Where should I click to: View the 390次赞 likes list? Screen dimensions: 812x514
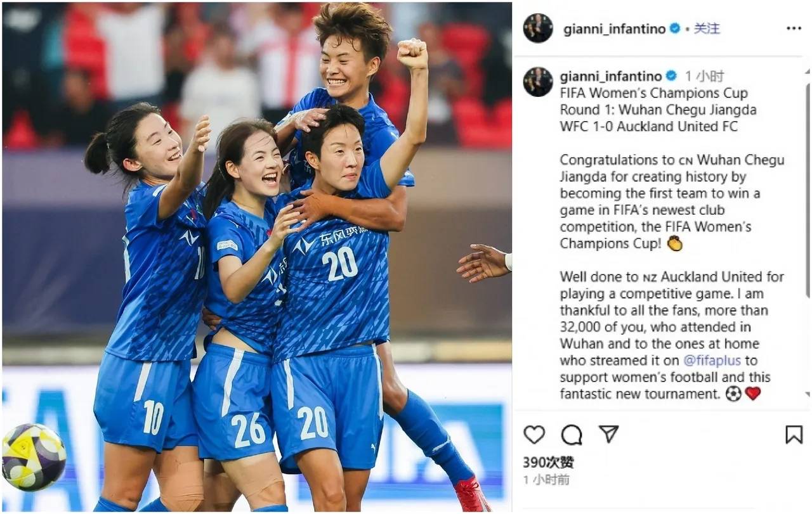pyautogui.click(x=549, y=462)
